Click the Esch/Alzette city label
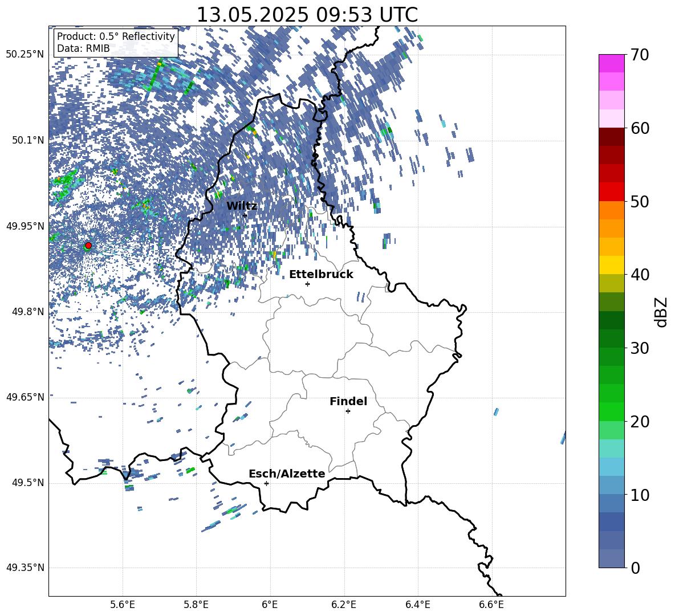The width and height of the screenshot is (675, 616). (287, 474)
